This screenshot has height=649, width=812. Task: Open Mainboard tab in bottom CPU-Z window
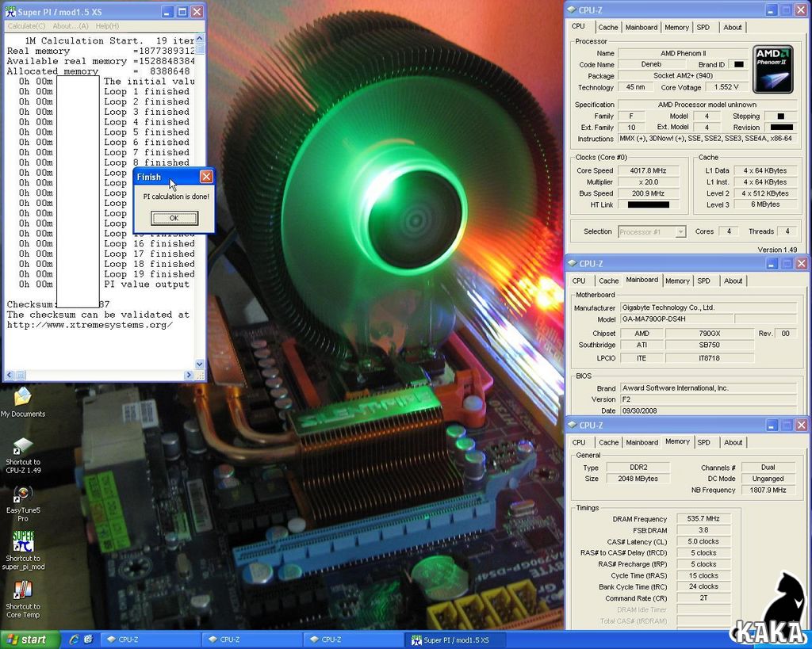(642, 442)
